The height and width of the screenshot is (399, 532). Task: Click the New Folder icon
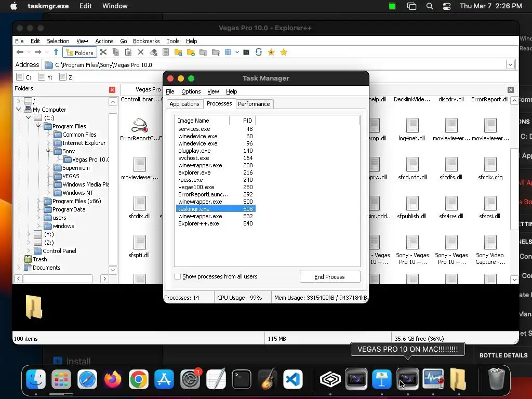pyautogui.click(x=191, y=52)
